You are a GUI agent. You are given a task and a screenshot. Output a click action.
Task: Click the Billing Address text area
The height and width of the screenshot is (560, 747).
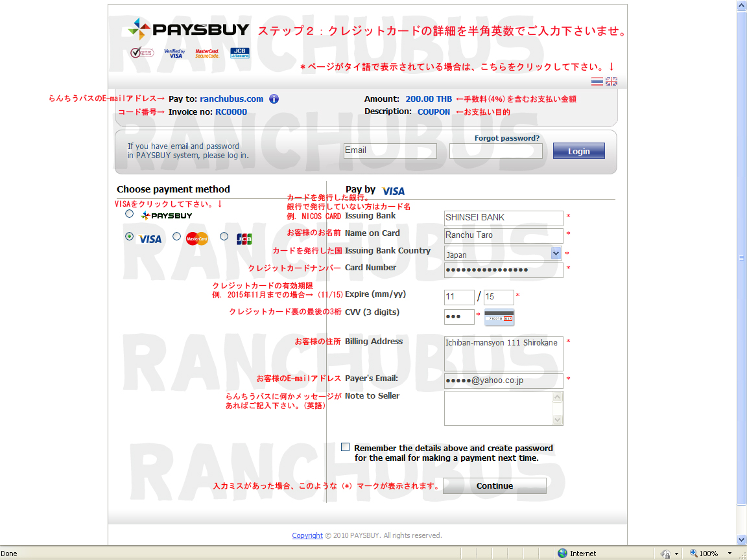tap(504, 354)
